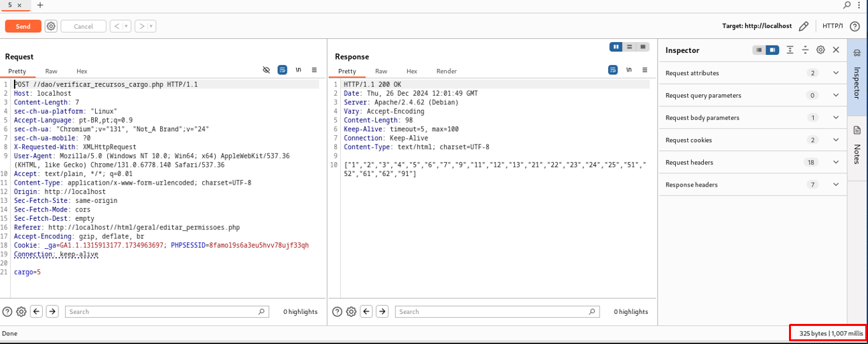The height and width of the screenshot is (344, 868).
Task: Open the response Render tab
Action: 447,71
